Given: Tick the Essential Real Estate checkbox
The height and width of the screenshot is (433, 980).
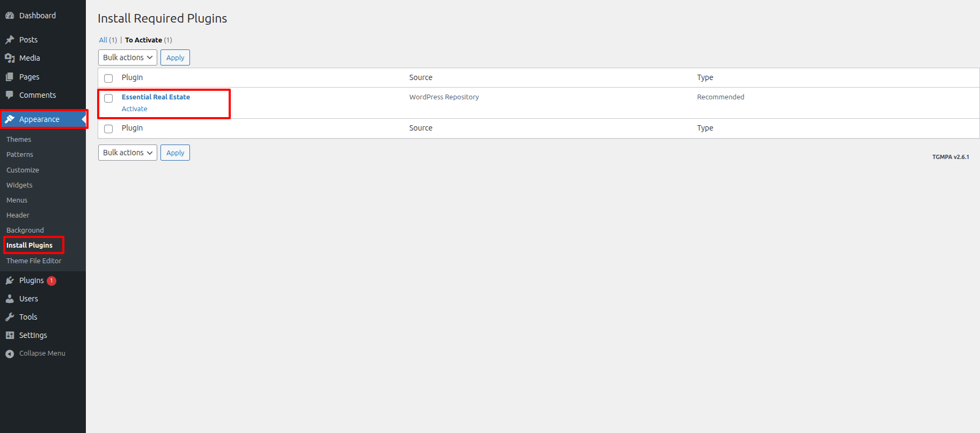Looking at the screenshot, I should (x=108, y=98).
